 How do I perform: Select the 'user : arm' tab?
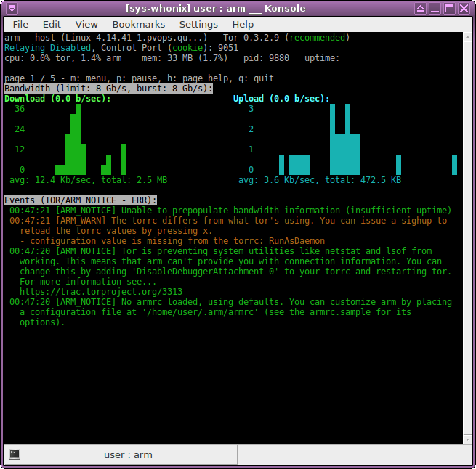[128, 455]
